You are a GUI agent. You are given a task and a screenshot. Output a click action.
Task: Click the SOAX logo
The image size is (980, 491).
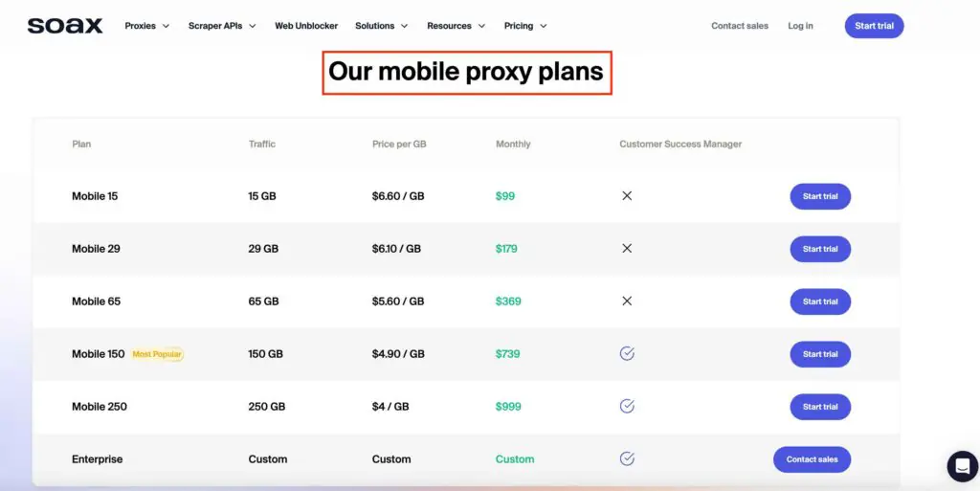pyautogui.click(x=65, y=26)
